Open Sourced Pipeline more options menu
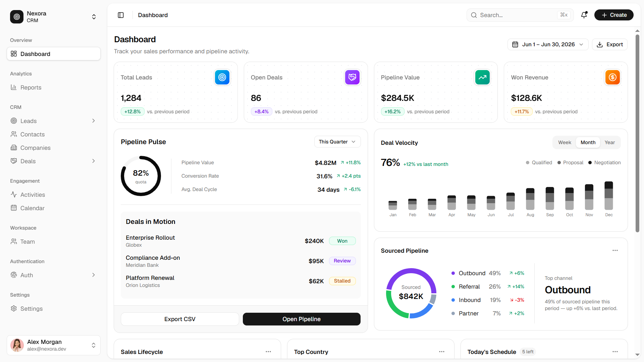The height and width of the screenshot is (362, 644). click(615, 250)
